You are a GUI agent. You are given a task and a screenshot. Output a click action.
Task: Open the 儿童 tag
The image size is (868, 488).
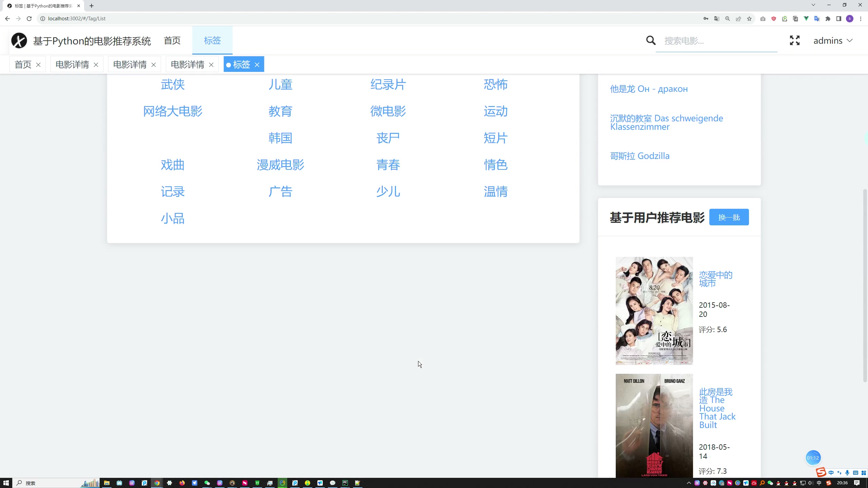pyautogui.click(x=280, y=84)
